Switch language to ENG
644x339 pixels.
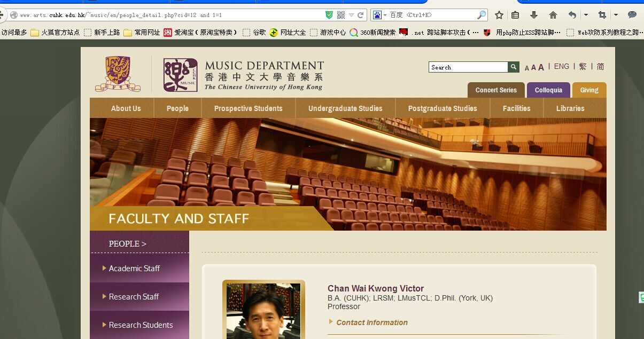562,66
